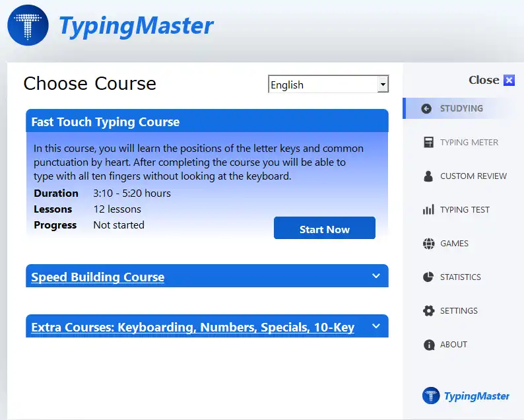
Task: Open Extra Courses: Keyboarding, Numbers link
Action: coord(193,328)
